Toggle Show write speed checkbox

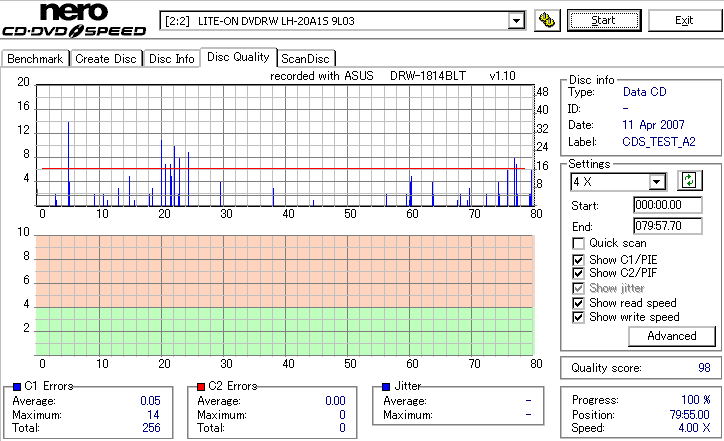pyautogui.click(x=578, y=317)
